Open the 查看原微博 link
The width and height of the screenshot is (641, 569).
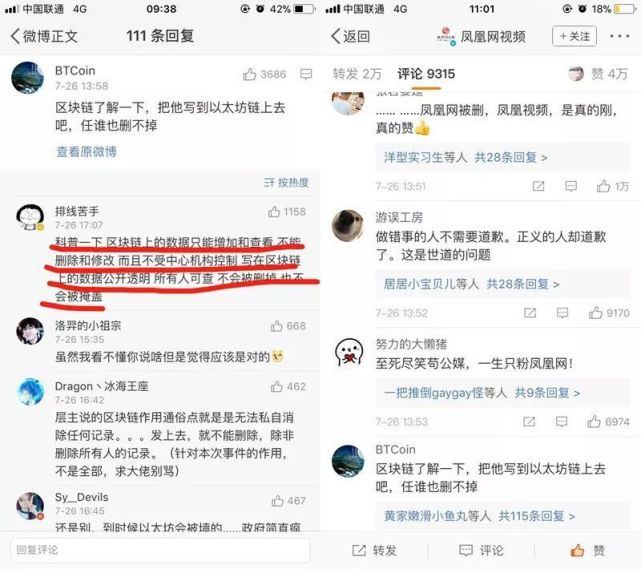pyautogui.click(x=87, y=152)
